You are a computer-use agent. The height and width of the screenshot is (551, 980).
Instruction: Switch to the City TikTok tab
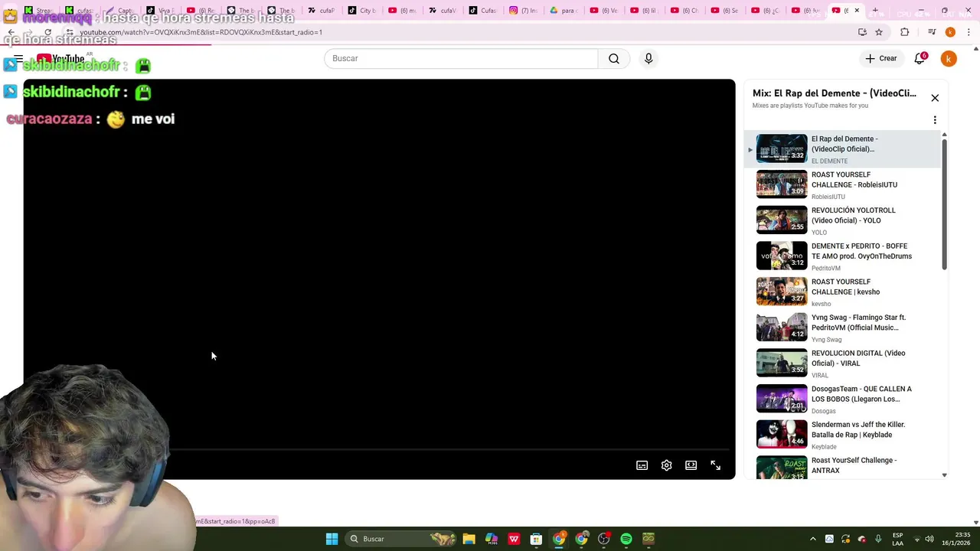361,11
